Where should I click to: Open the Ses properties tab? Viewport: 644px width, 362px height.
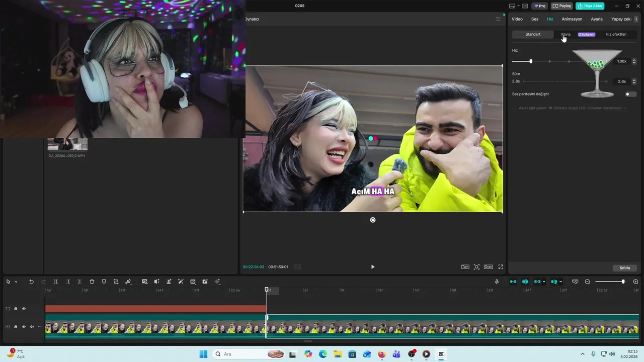point(535,19)
